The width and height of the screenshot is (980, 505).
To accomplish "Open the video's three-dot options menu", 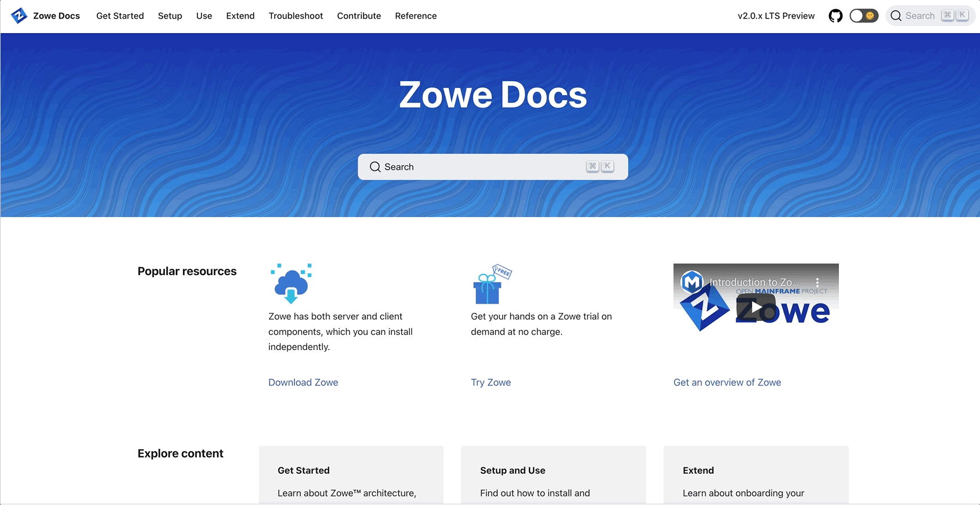I will pyautogui.click(x=817, y=283).
